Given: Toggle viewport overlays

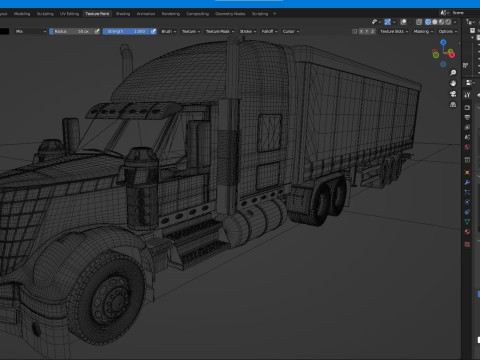Looking at the screenshot, I should [x=403, y=22].
